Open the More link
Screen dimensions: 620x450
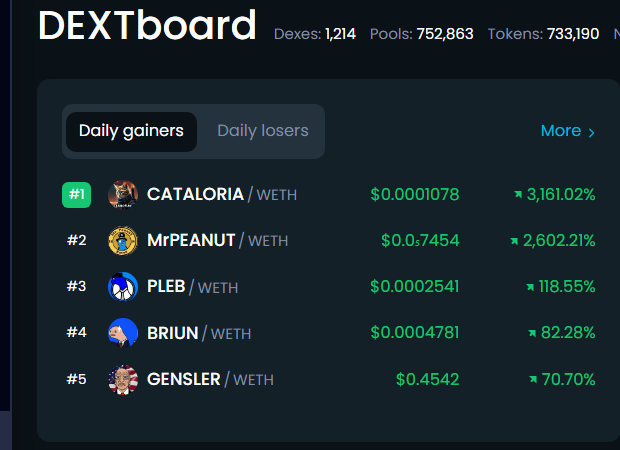561,130
